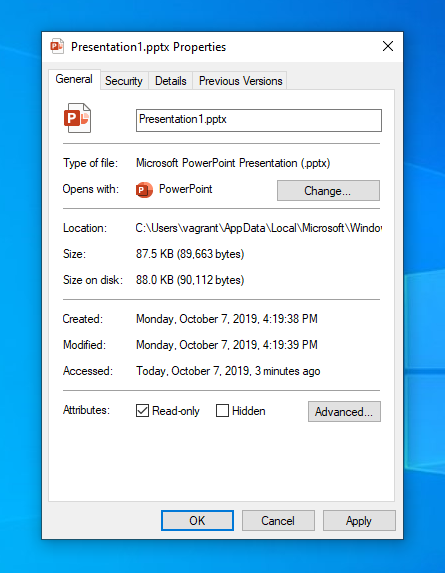
Task: Open the Details tab
Action: (x=171, y=81)
